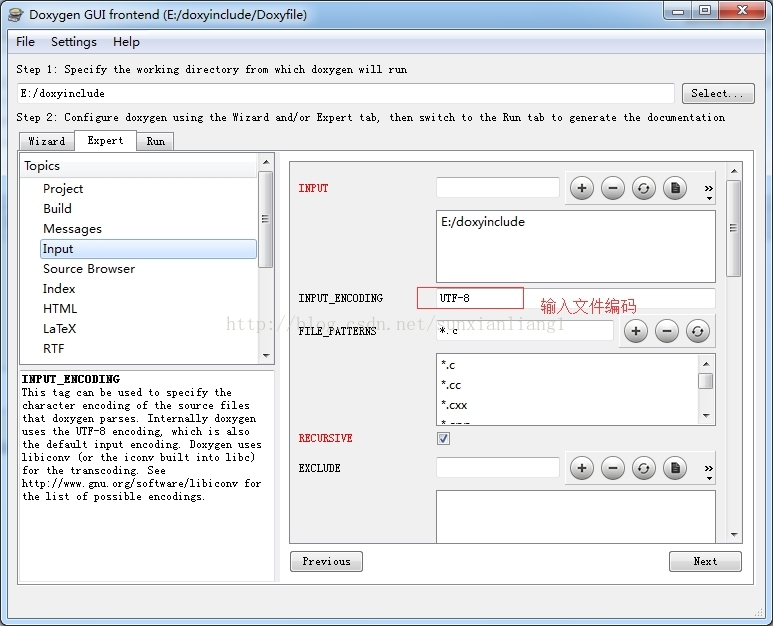Switch to the Expert tab
This screenshot has height=626, width=773.
click(x=105, y=140)
